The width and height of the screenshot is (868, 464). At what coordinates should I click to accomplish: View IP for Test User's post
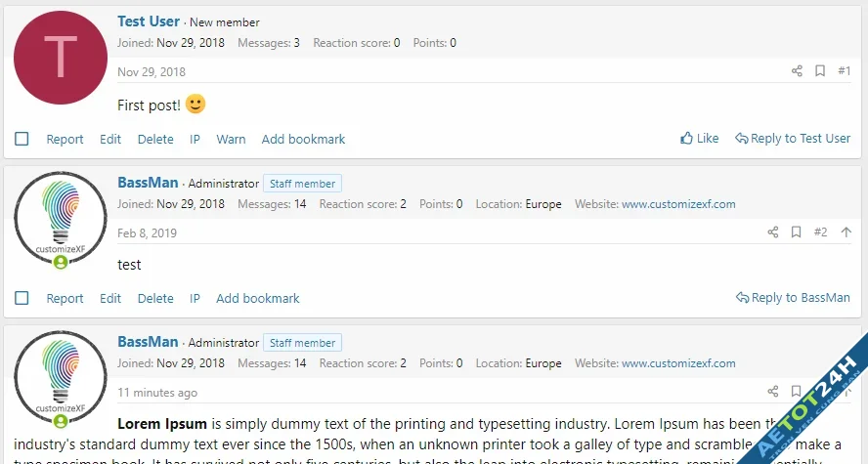tap(195, 139)
